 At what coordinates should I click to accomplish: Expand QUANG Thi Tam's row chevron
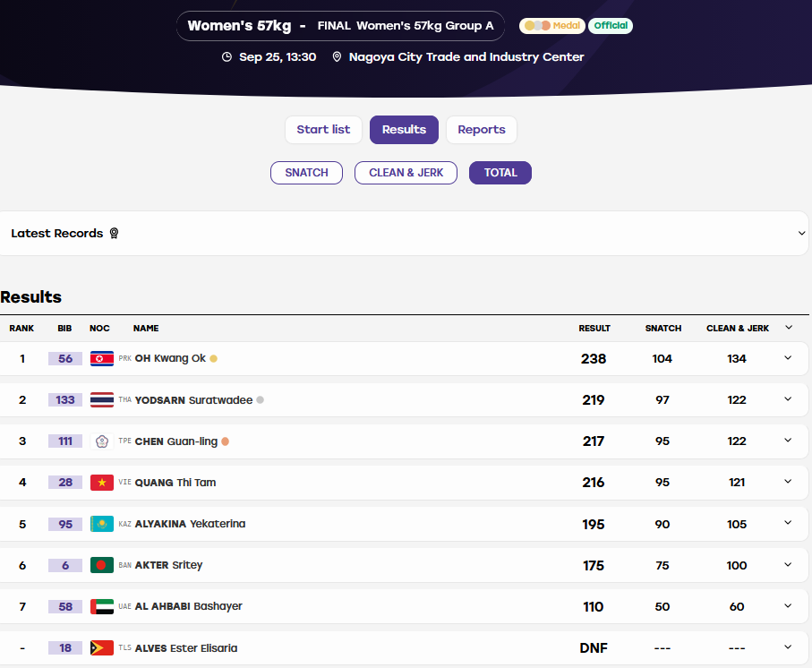coord(788,482)
